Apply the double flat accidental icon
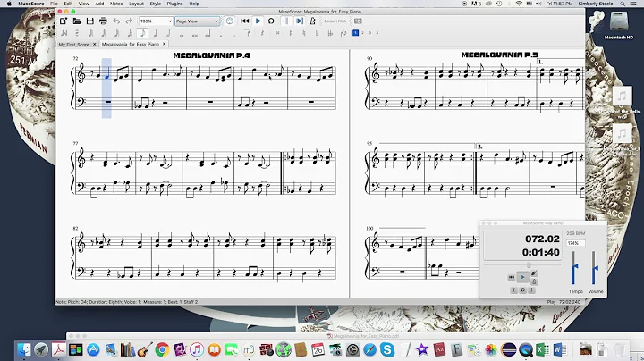The width and height of the screenshot is (644, 361). [330, 33]
